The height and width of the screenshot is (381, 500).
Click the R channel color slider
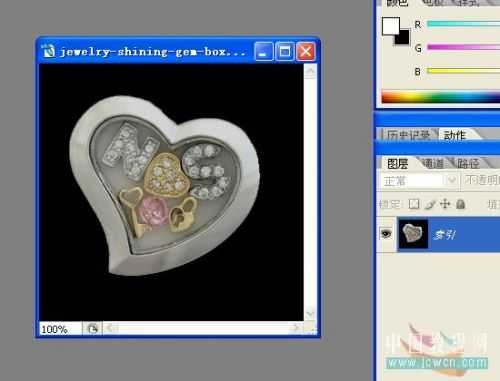click(x=463, y=24)
